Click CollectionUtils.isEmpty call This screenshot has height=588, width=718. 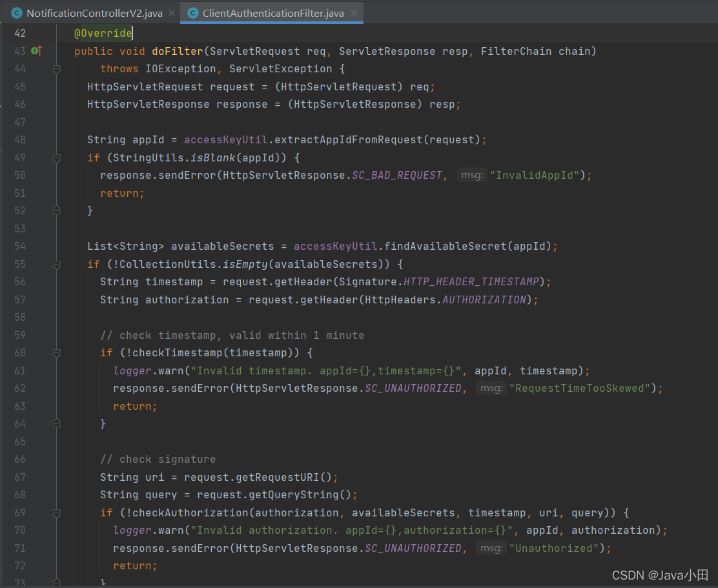(x=194, y=265)
